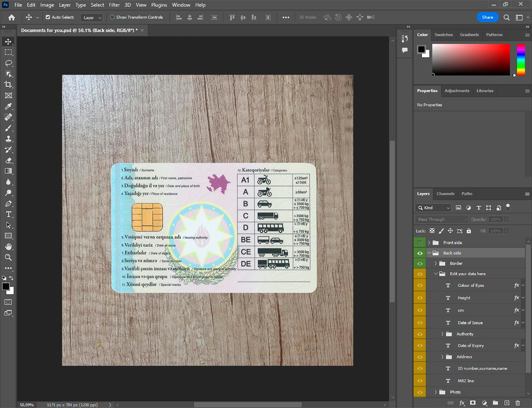
Task: Switch to the Channels tab
Action: 445,194
